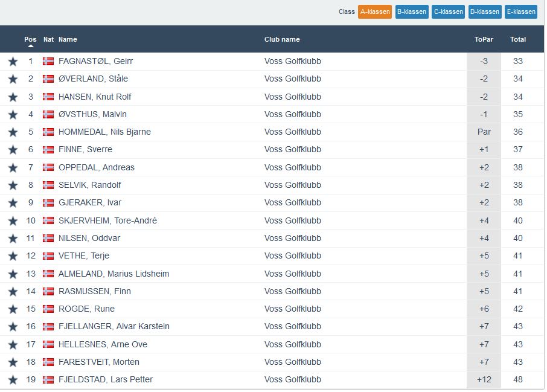Image resolution: width=547 pixels, height=392 pixels.
Task: Toggle star next to ROGDE, Rune
Action: [x=13, y=309]
